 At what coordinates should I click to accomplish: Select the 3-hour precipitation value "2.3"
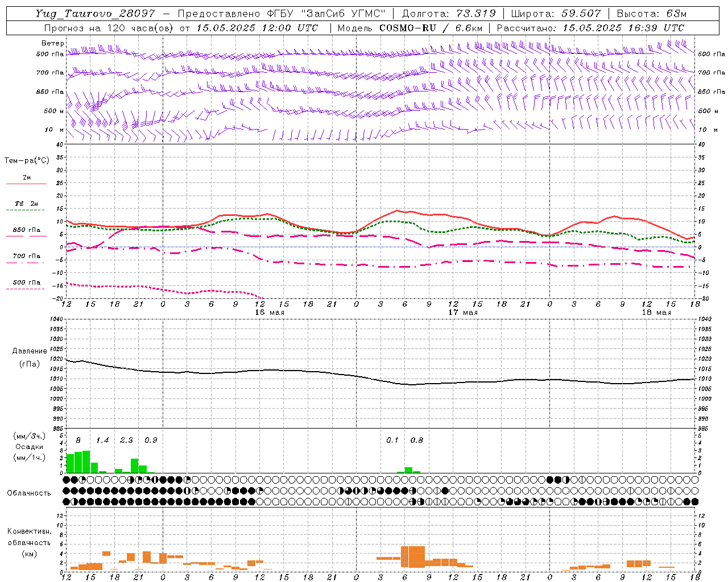click(x=126, y=440)
